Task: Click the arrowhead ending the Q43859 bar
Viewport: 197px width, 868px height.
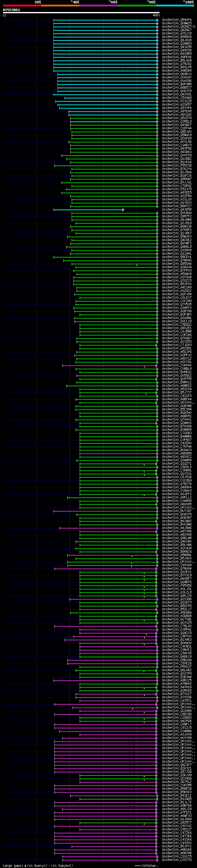Action: (123, 210)
